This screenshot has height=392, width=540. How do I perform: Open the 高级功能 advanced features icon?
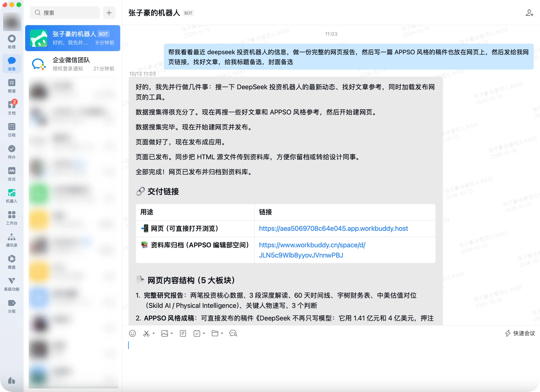(12, 284)
